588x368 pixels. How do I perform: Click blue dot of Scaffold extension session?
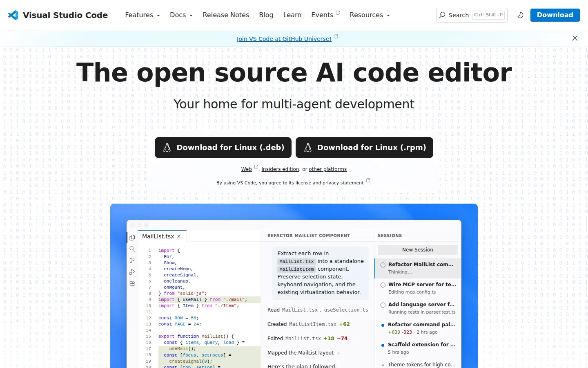point(383,346)
